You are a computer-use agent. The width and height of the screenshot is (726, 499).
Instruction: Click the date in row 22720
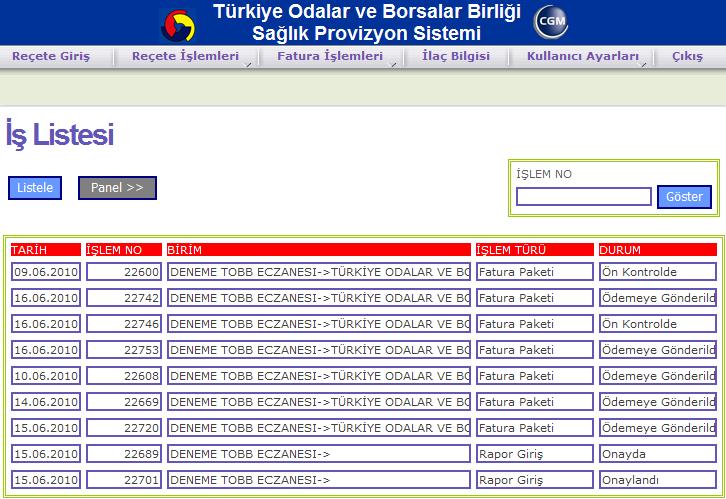46,427
